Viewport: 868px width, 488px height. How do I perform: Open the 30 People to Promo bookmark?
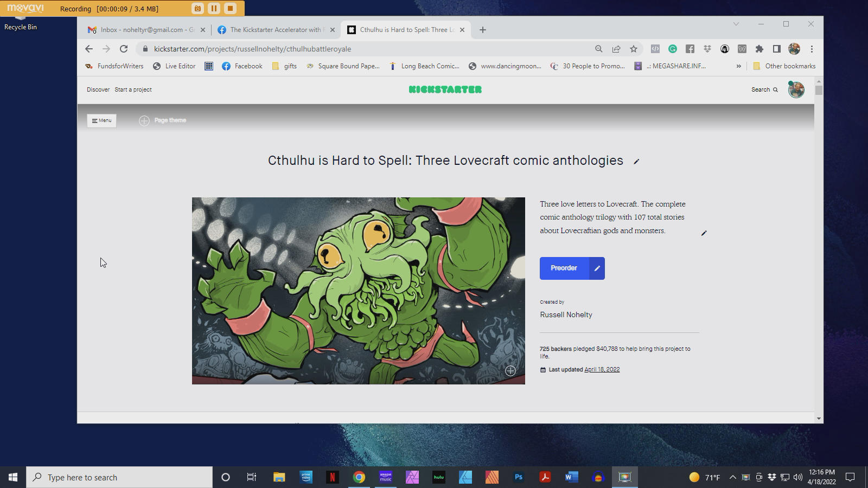point(588,66)
